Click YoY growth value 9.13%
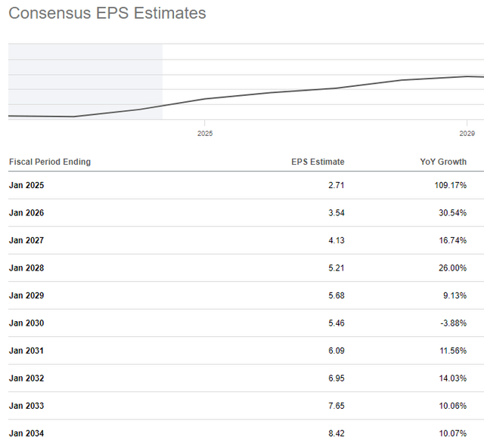Viewport: 484px width, 448px height. pos(455,295)
